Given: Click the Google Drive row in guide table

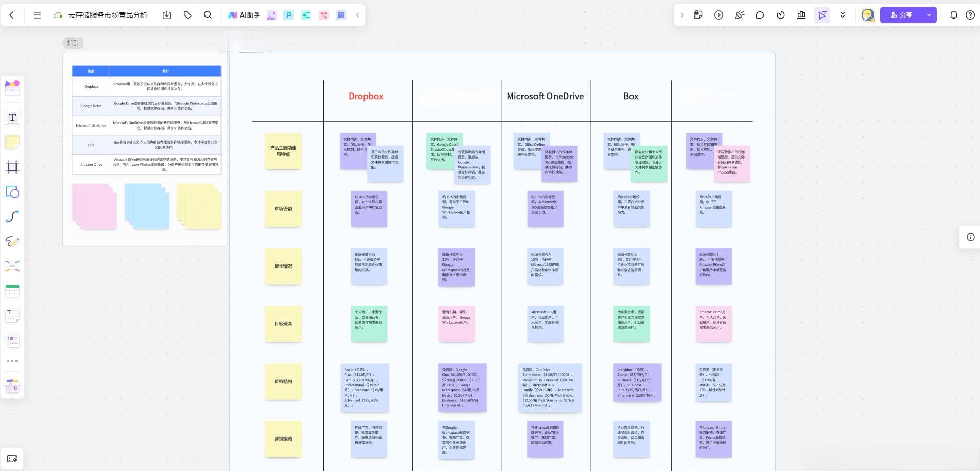Looking at the screenshot, I should tap(147, 106).
